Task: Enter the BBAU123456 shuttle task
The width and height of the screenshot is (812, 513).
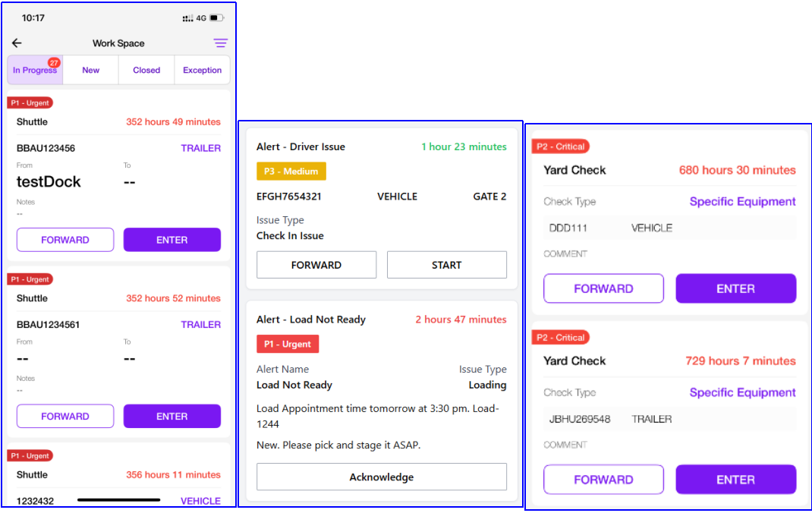Action: (172, 240)
